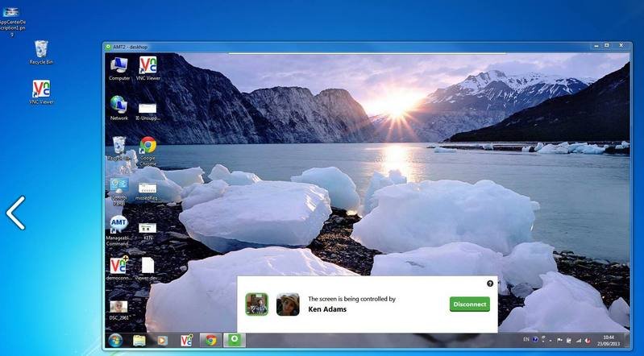Select the green-bordered participant avatar
This screenshot has height=356, width=644.
tap(256, 304)
